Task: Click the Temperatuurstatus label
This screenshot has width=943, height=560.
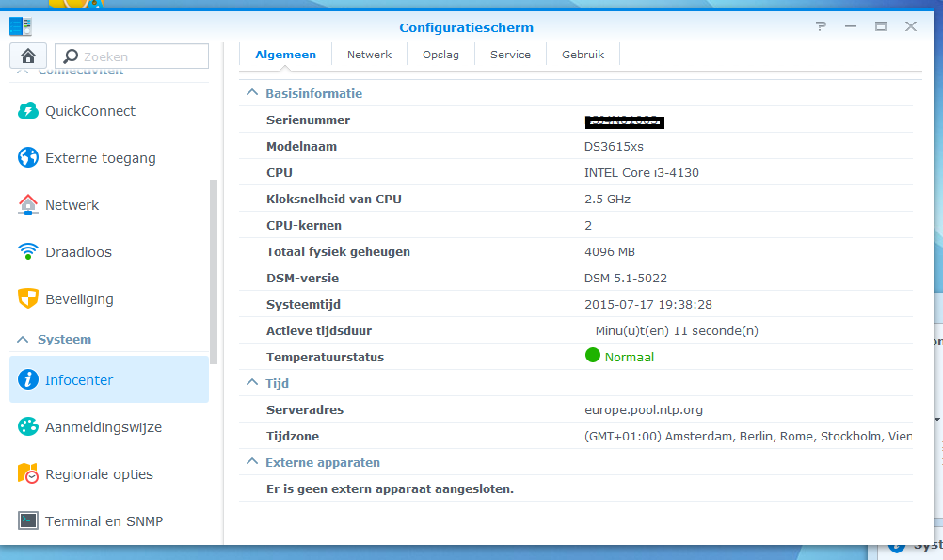Action: click(325, 358)
